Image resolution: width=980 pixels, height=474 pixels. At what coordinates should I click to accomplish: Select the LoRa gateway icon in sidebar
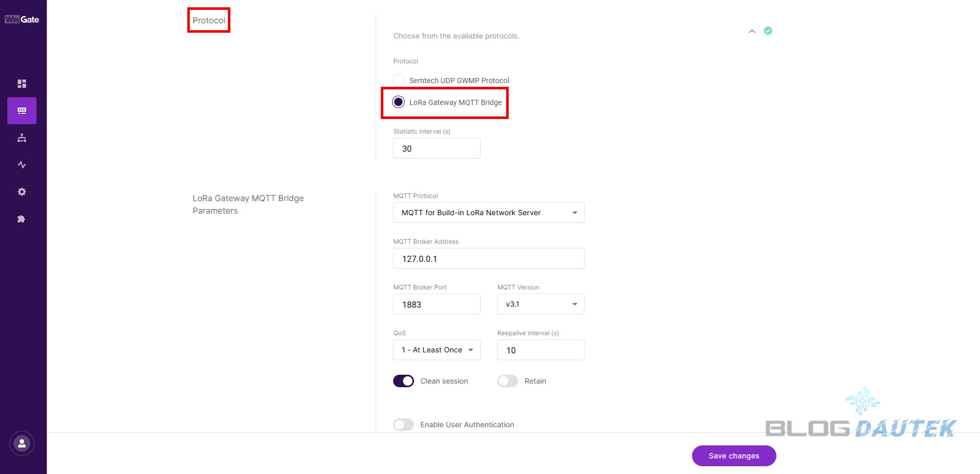(x=22, y=111)
